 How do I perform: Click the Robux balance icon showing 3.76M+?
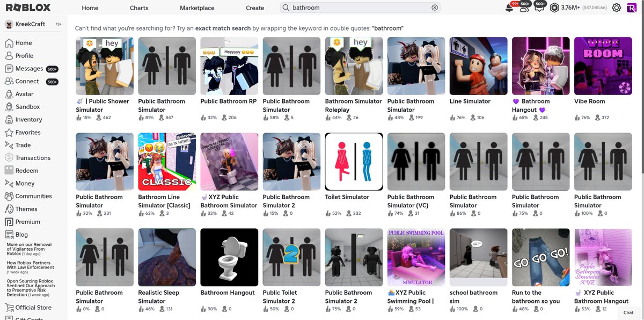(554, 8)
